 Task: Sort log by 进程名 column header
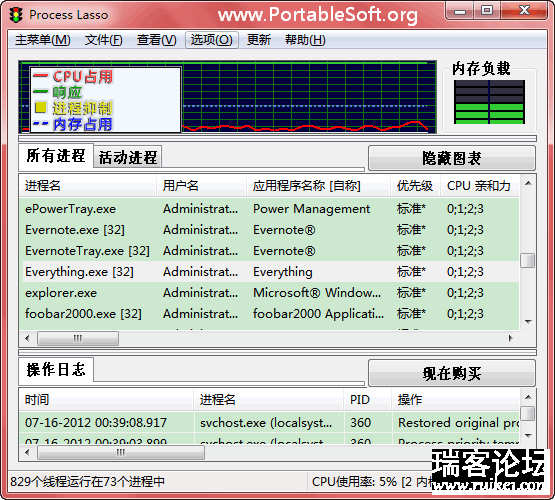coord(269,400)
